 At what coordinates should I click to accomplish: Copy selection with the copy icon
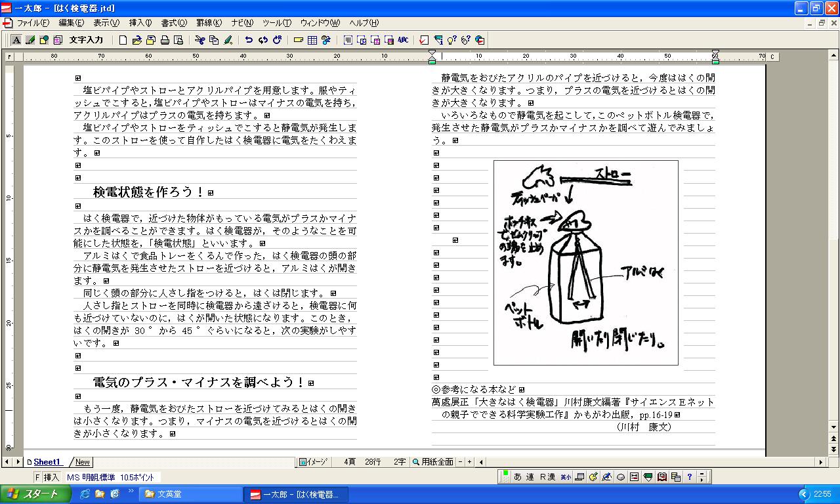214,40
